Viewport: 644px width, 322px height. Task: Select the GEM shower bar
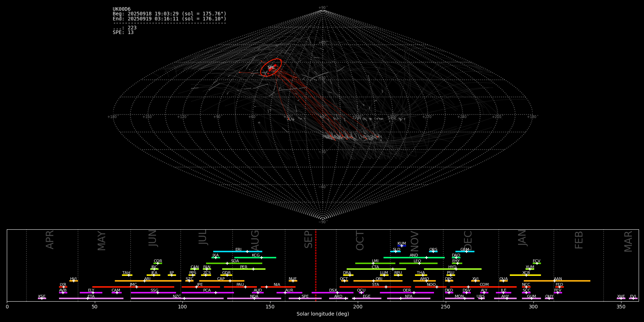tap(465, 252)
